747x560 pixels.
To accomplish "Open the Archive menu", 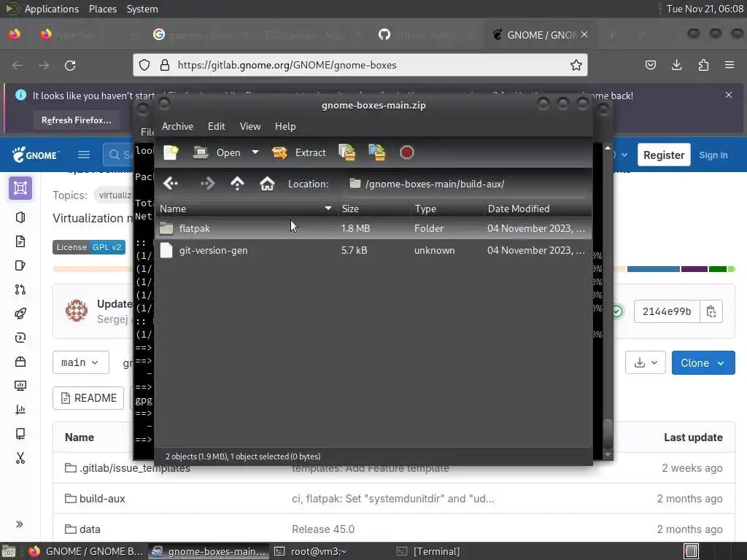I will pyautogui.click(x=177, y=126).
